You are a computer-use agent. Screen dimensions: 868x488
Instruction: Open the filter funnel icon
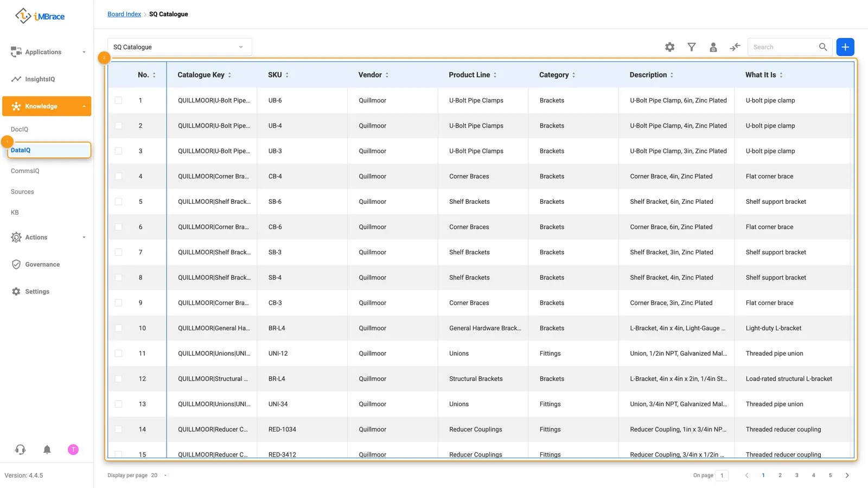point(692,47)
